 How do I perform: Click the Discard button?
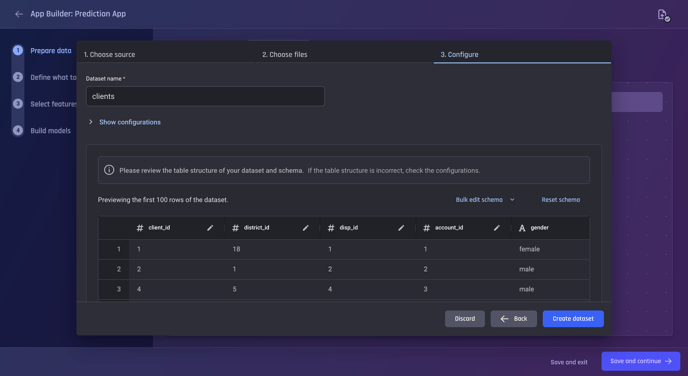pos(465,319)
